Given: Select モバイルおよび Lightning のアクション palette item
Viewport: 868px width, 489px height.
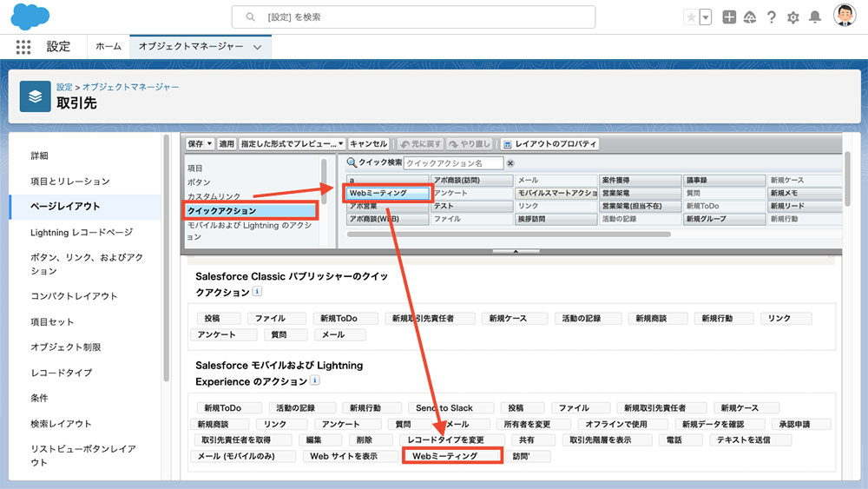Looking at the screenshot, I should [250, 231].
